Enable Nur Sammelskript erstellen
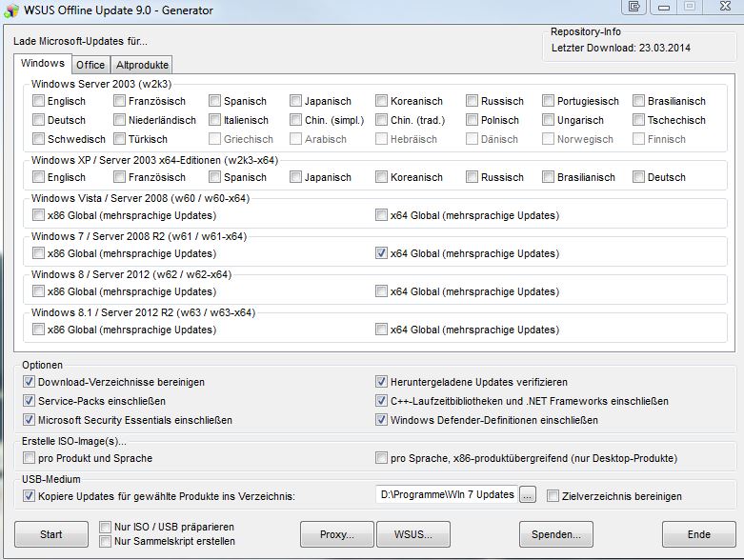744x560 pixels. pos(106,541)
